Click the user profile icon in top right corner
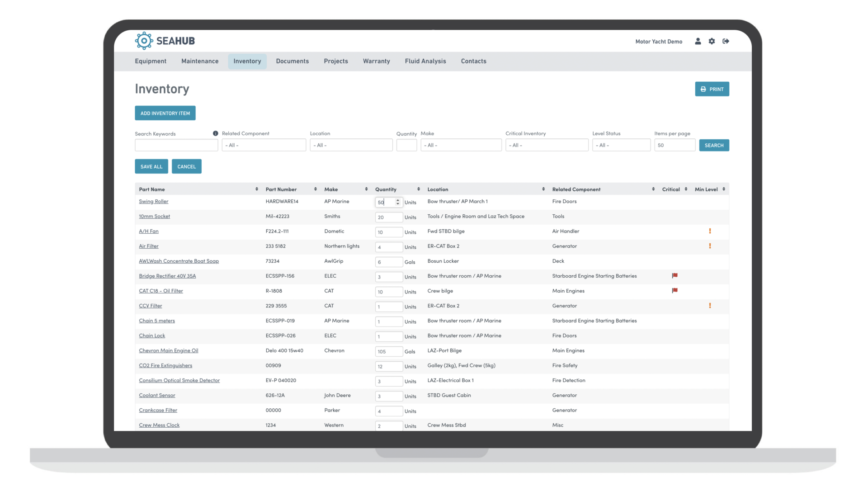This screenshot has width=868, height=496. tap(698, 41)
